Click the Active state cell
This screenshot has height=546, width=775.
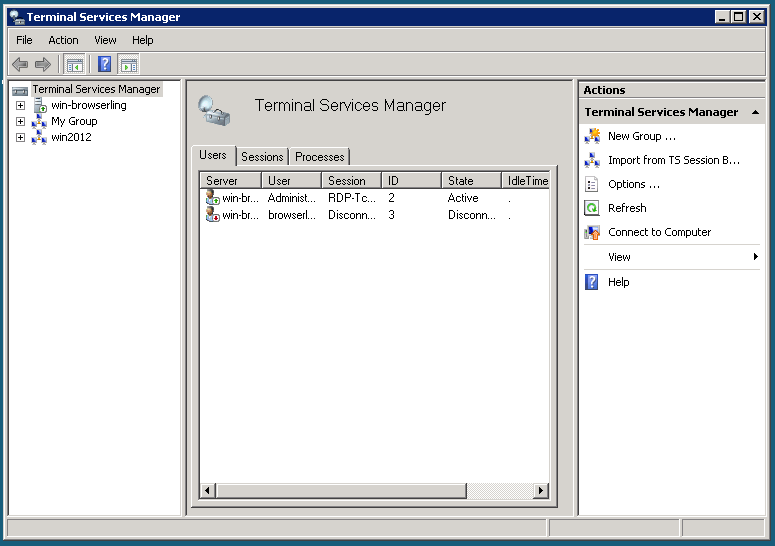(x=463, y=198)
